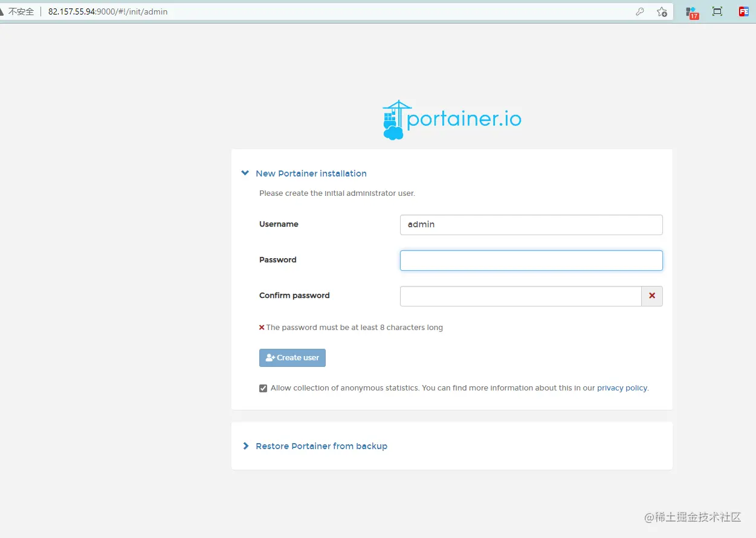Click into the Password input field
Viewport: 756px width, 538px height.
(x=531, y=261)
